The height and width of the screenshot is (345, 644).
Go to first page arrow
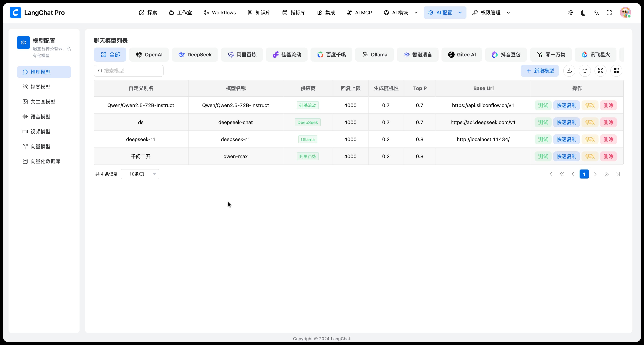tap(550, 174)
